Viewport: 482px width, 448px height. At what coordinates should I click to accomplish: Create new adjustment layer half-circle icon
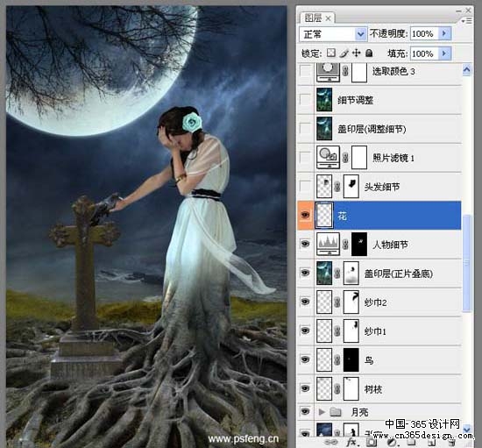coord(392,443)
